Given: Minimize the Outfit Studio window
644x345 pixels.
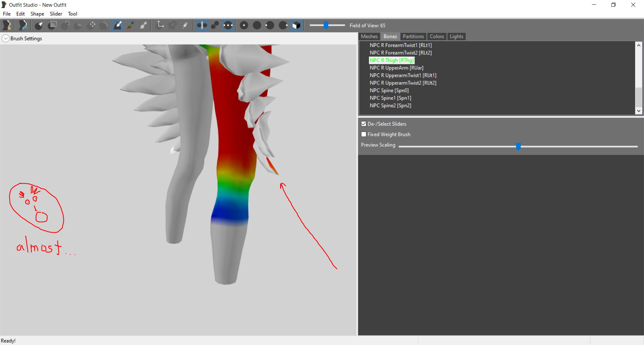Looking at the screenshot, I should click(594, 5).
